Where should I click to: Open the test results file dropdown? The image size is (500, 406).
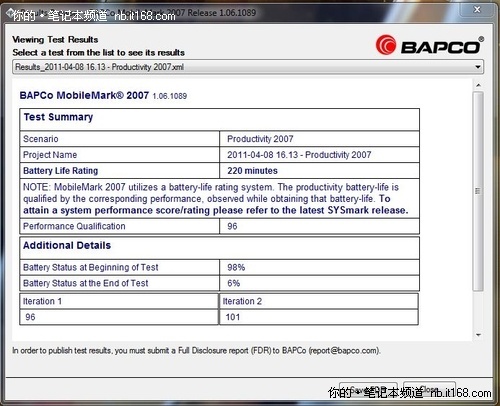[248, 67]
